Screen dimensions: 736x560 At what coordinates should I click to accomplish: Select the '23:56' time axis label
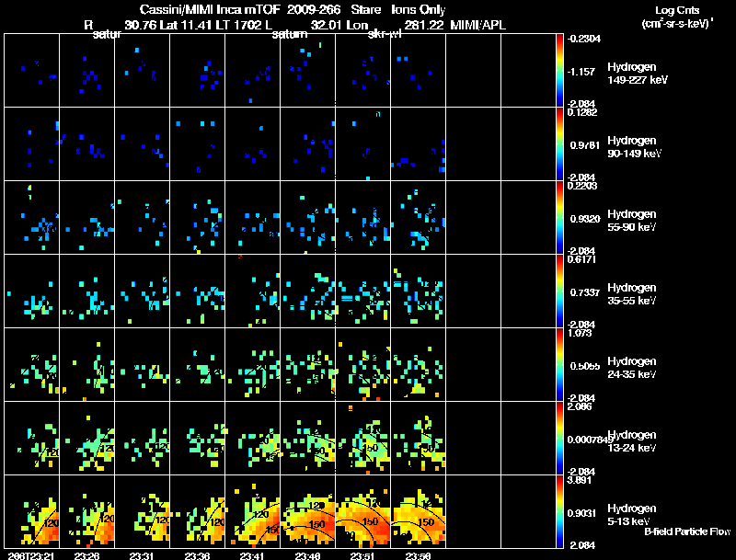(x=418, y=555)
